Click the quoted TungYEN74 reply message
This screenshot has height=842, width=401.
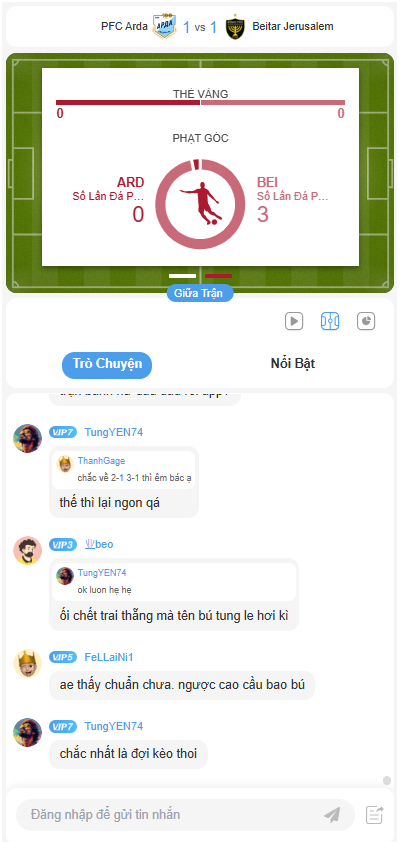[174, 582]
